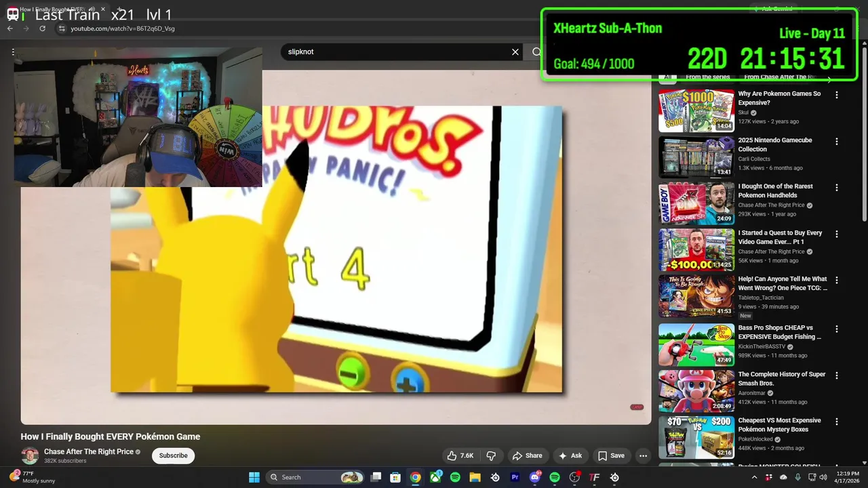868x488 pixels.
Task: Click the youtube.com address bar
Action: [123, 28]
